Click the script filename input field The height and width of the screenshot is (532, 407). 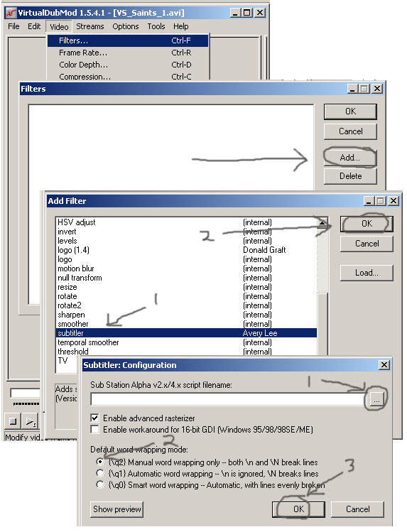coord(229,399)
